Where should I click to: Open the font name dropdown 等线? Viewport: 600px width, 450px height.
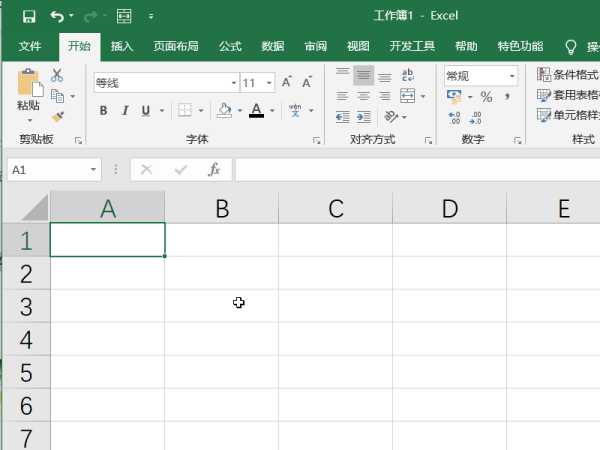[x=234, y=83]
